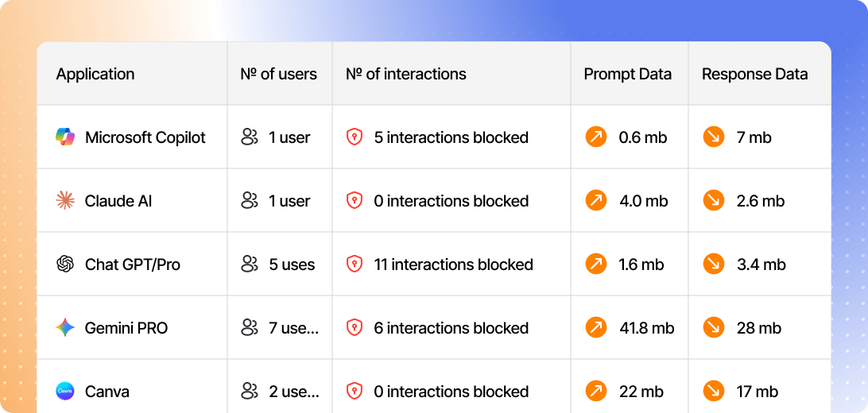868x413 pixels.
Task: Click the 3.4 mb response data value
Action: 761,264
